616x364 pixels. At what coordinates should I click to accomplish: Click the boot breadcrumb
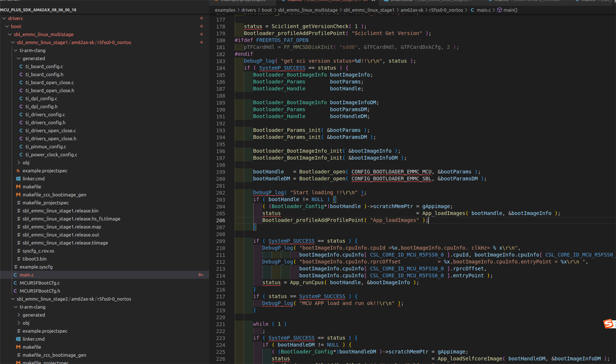[267, 10]
